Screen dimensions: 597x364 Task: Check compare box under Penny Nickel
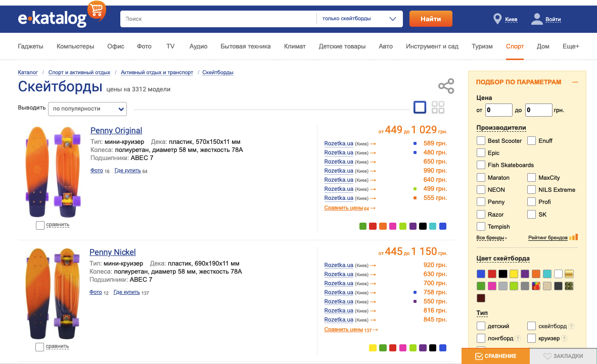39,347
